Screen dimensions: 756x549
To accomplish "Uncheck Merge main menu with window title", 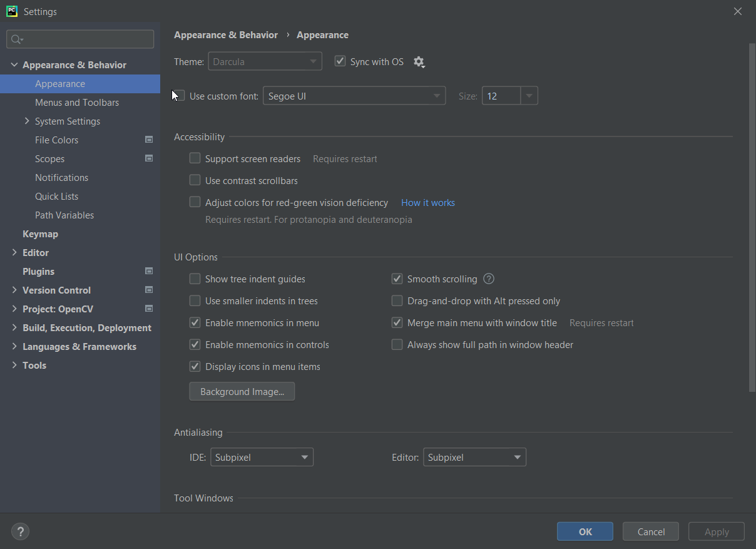I will tap(397, 322).
